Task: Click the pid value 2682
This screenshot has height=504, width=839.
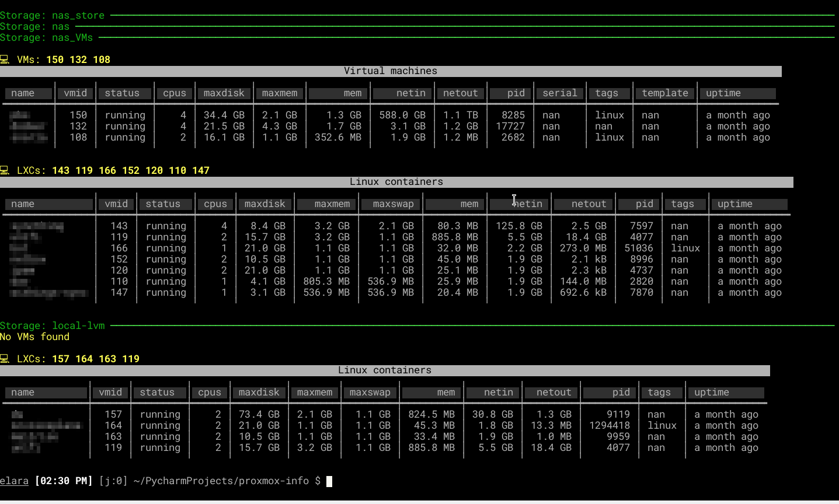Action: click(513, 137)
